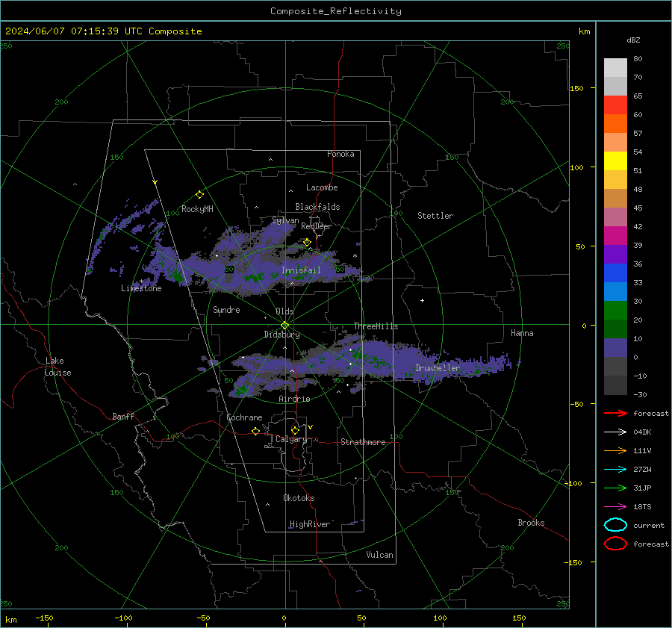This screenshot has height=628, width=672.
Task: Select the lightest grey 70–80 dBZ swatch
Action: tap(615, 67)
